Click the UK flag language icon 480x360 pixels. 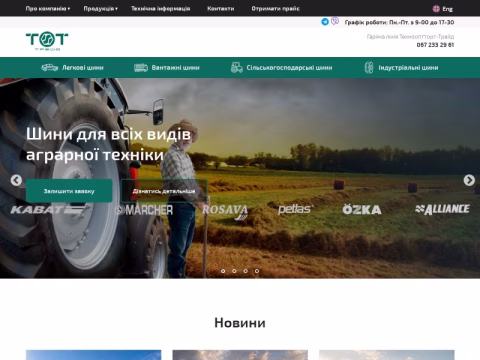pyautogui.click(x=436, y=9)
